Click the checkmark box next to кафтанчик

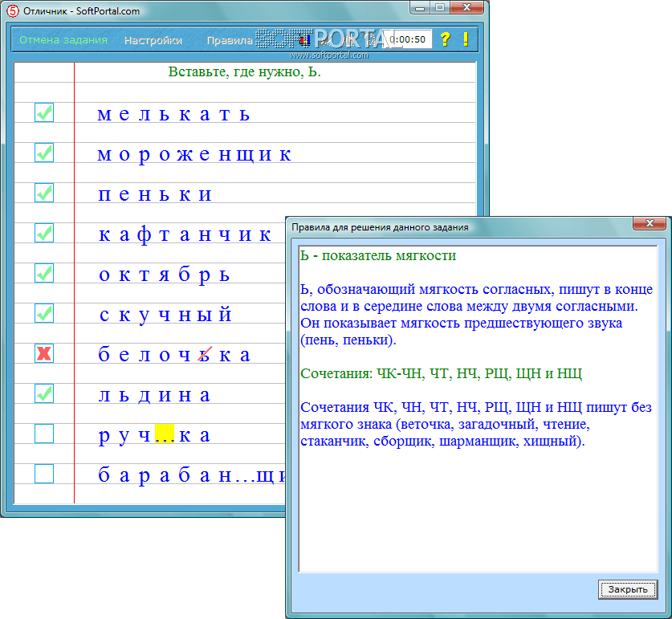pyautogui.click(x=44, y=233)
